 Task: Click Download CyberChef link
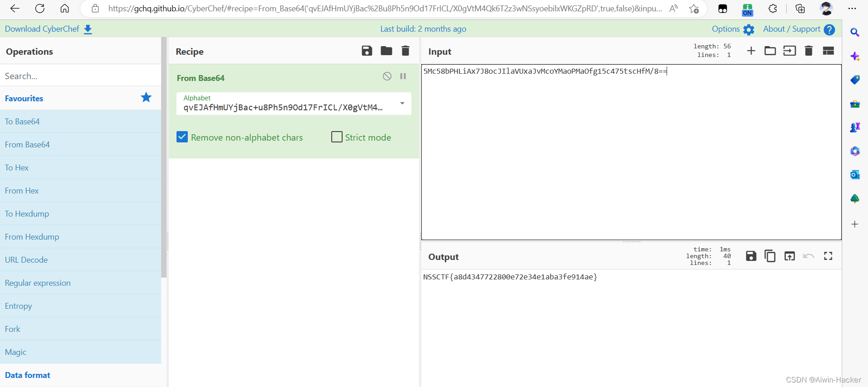tap(48, 29)
